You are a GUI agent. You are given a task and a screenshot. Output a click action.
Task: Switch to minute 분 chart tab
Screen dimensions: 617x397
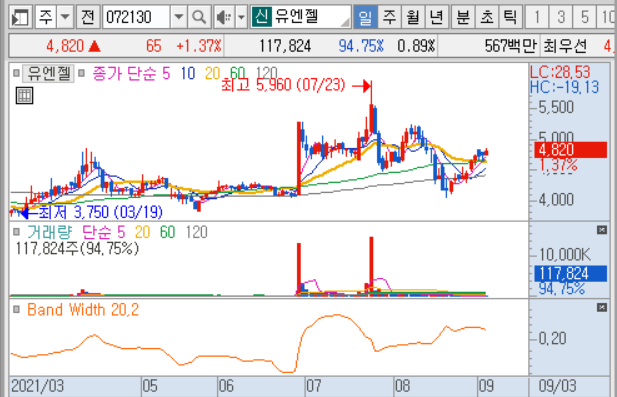463,17
